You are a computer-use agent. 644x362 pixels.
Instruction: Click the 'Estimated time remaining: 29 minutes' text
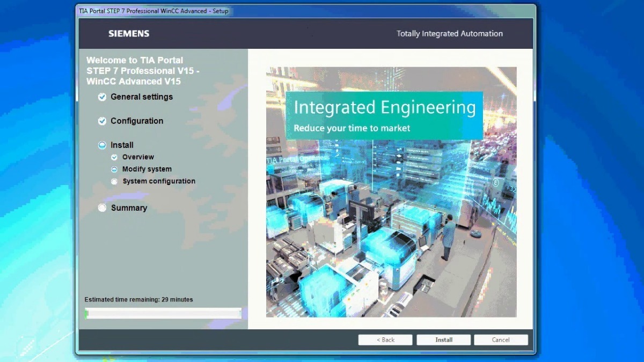(x=138, y=300)
